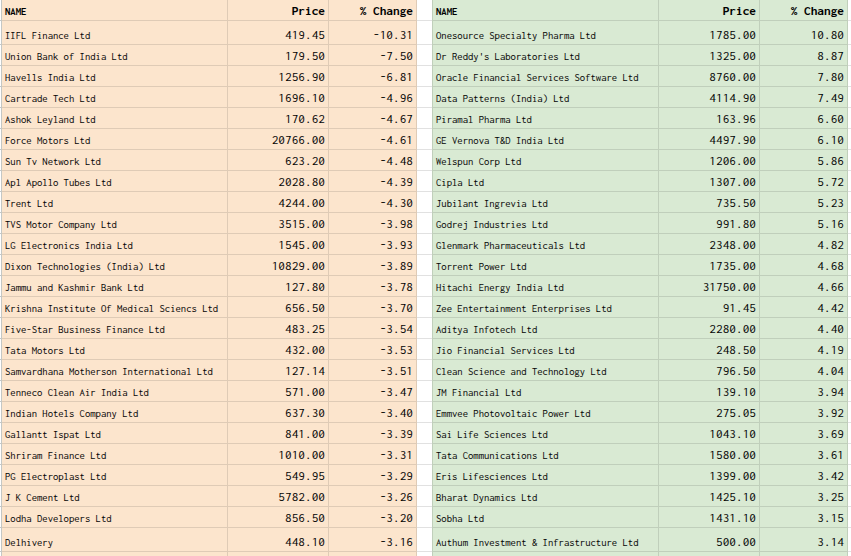Click the price 5782.00 of J K Cement

pos(302,497)
